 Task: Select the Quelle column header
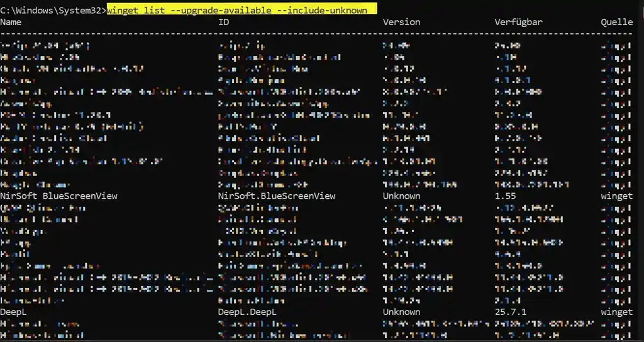[616, 22]
